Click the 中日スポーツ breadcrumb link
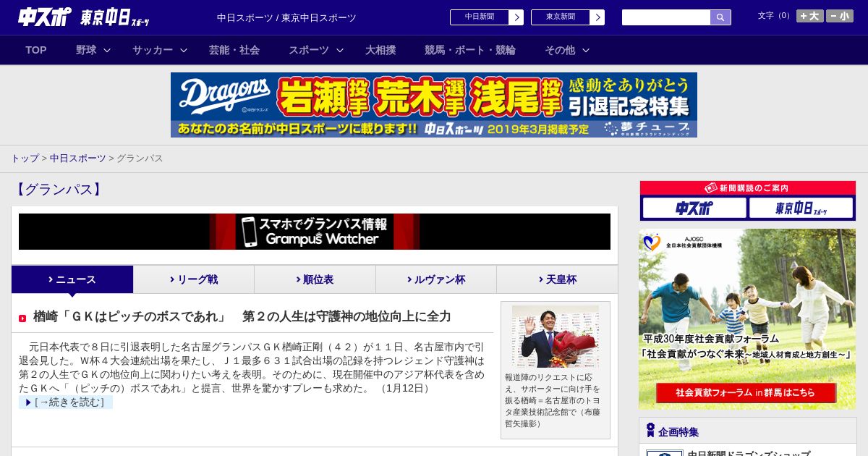The height and width of the screenshot is (456, 868). [x=77, y=158]
